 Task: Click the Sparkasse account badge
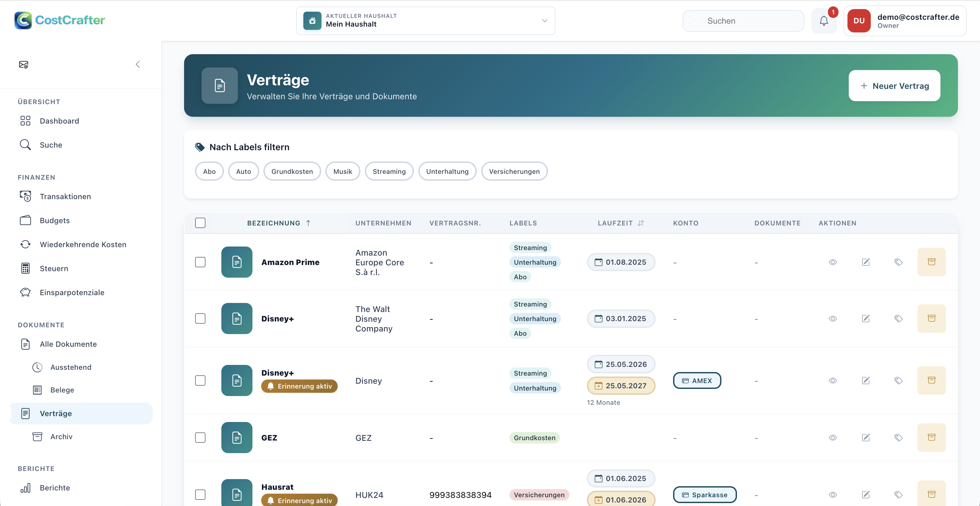(x=705, y=495)
